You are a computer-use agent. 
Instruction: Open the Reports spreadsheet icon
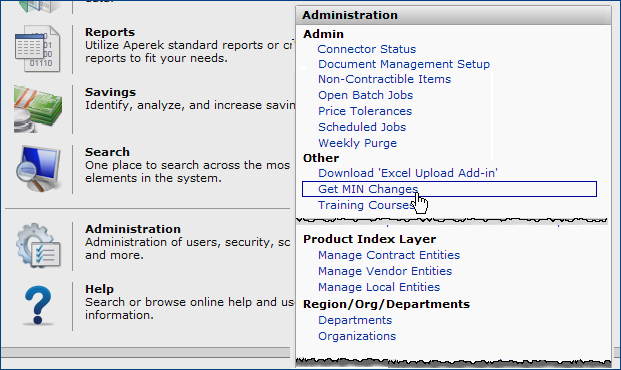click(x=38, y=49)
